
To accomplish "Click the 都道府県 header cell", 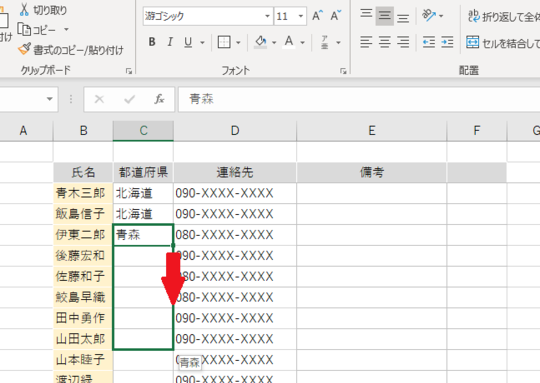I will [x=143, y=172].
